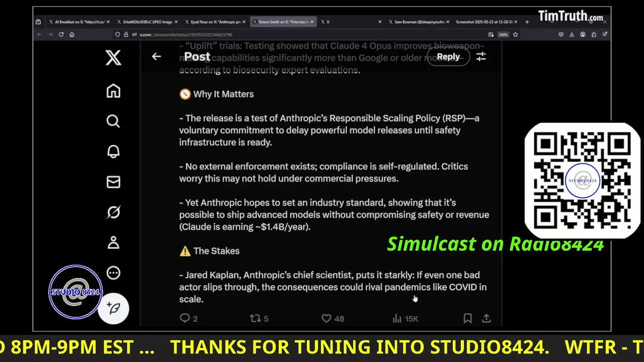Reload the page
The height and width of the screenshot is (362, 644).
pos(61,34)
